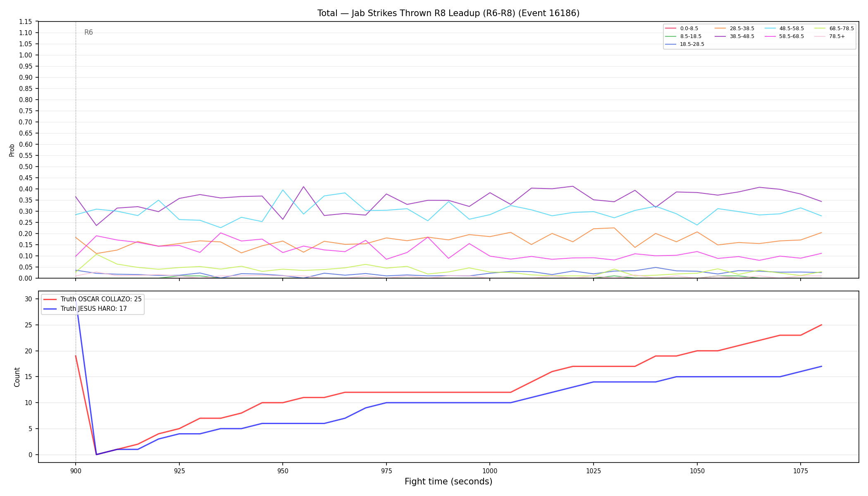This screenshot has height=496, width=868.
Task: Click the 1050 x-axis tick label
Action: [697, 471]
